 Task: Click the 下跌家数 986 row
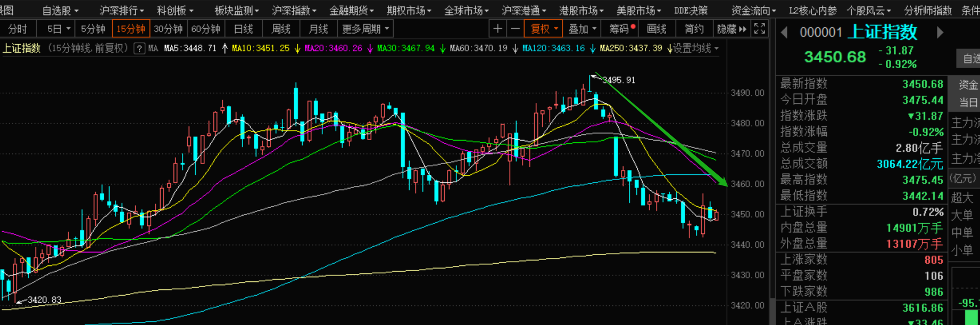[861, 292]
